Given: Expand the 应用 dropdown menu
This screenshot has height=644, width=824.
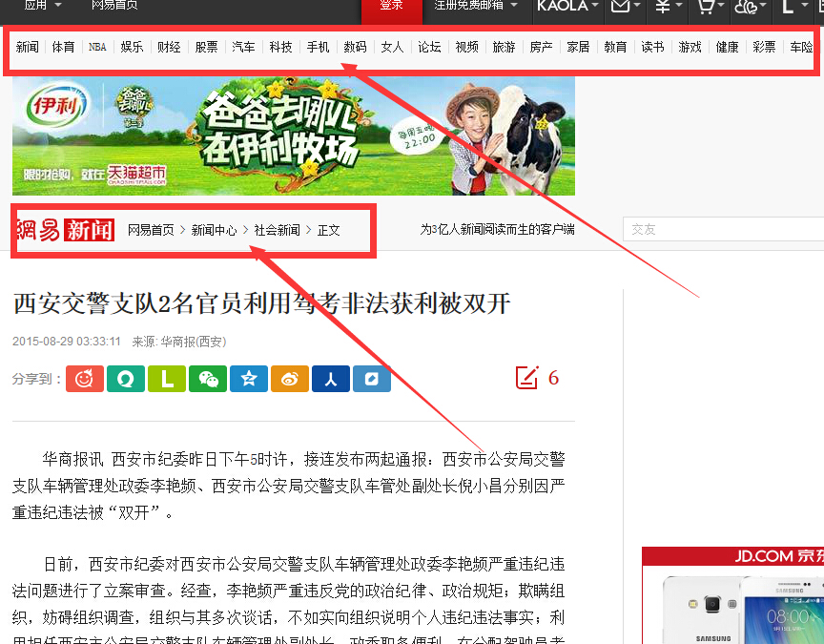Looking at the screenshot, I should 44,6.
